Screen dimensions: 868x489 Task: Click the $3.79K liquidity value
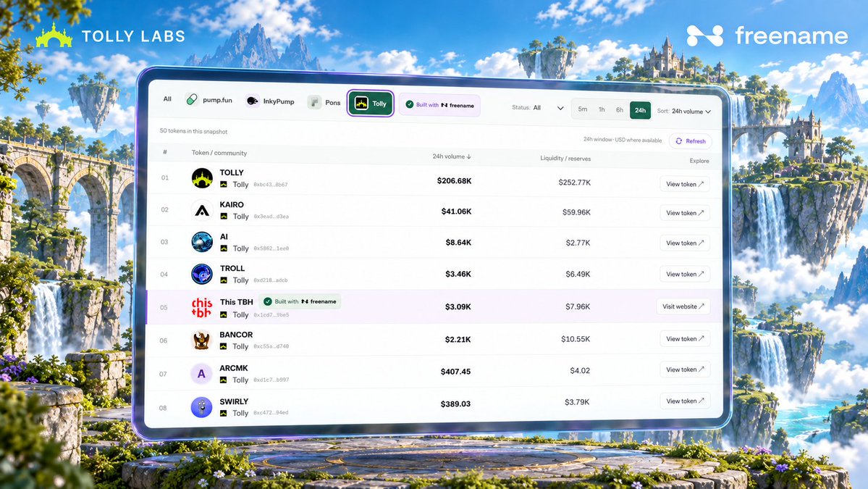[x=577, y=402]
